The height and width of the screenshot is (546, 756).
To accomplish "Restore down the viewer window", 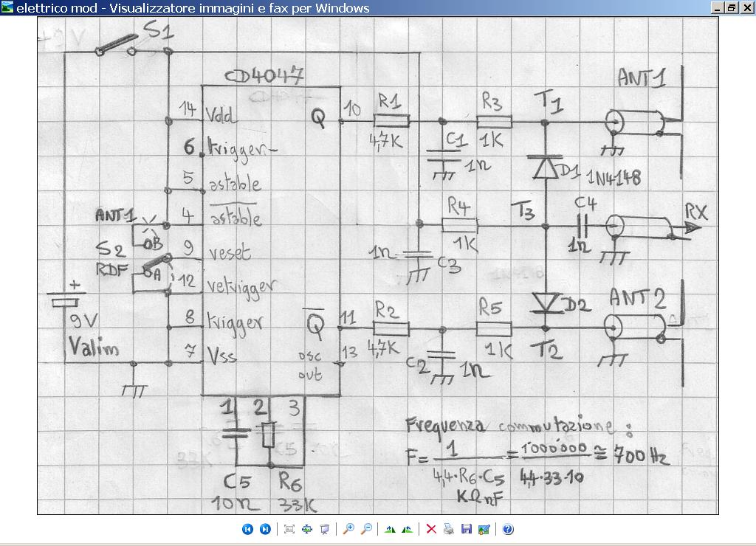I will [x=731, y=7].
